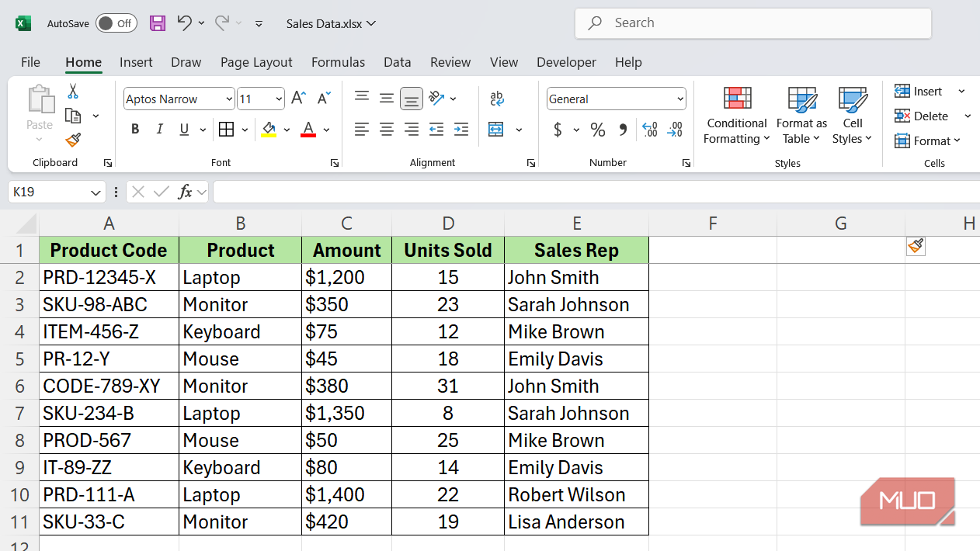Apply Comma Style format
The image size is (980, 551).
coord(623,130)
